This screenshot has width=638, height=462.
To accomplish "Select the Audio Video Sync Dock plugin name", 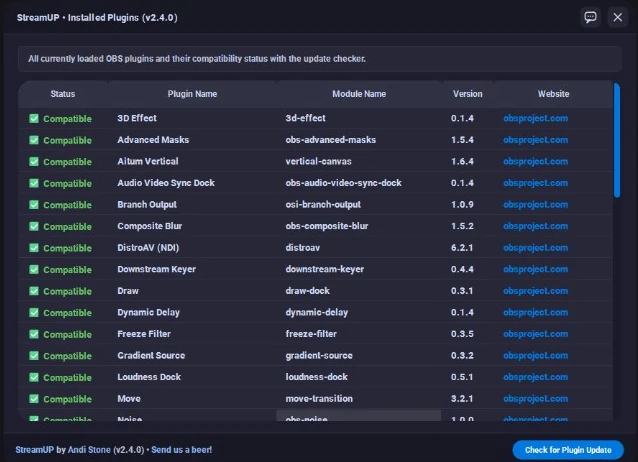I will 166,183.
